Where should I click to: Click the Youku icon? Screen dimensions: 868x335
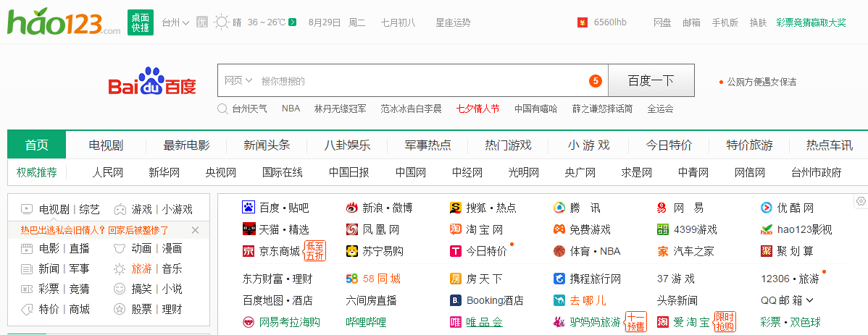coord(767,208)
